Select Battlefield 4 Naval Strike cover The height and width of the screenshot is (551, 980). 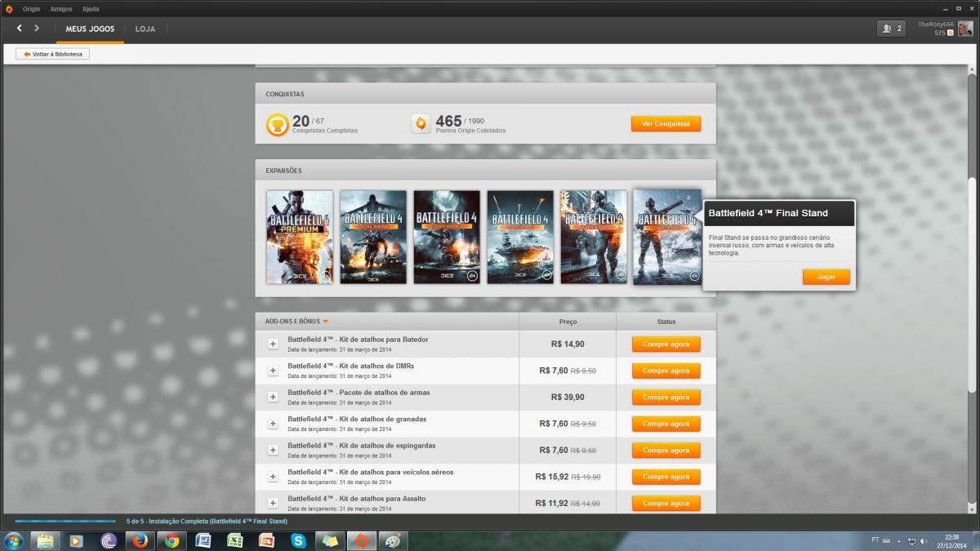click(x=520, y=237)
